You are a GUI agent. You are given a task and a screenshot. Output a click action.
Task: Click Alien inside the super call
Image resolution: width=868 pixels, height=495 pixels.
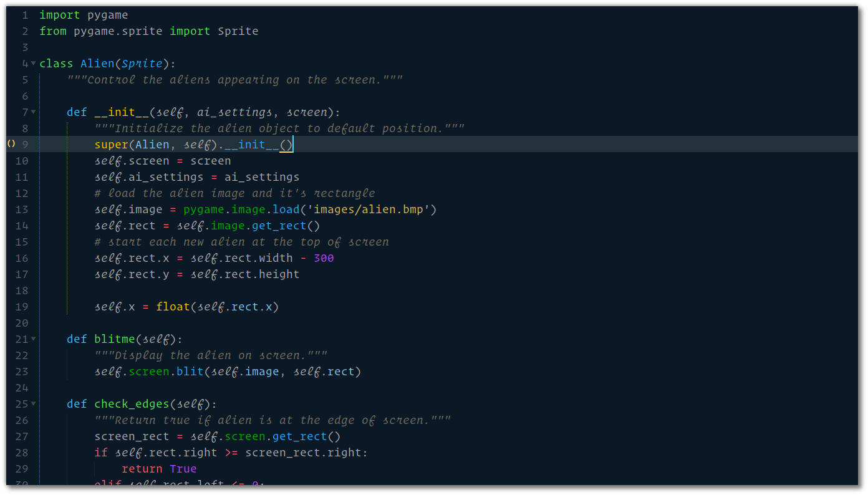[x=152, y=145]
